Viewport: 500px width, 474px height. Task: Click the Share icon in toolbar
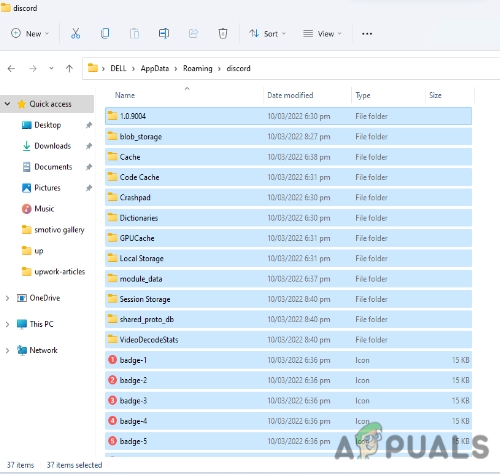click(x=193, y=33)
